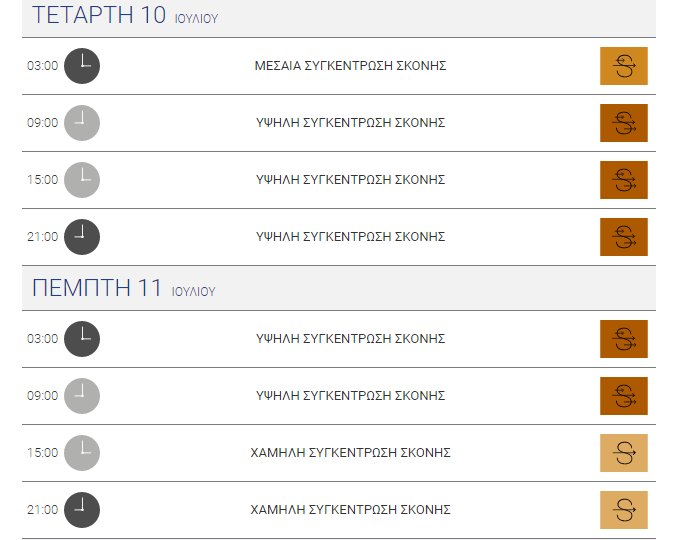Viewport: 677px width, 540px height.
Task: Click the 21:00 time label on Thursday
Action: [42, 510]
